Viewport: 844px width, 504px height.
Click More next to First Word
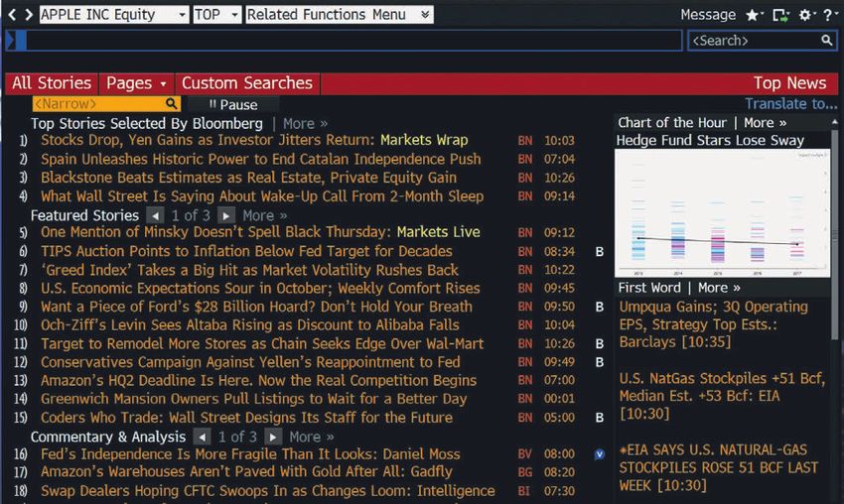pyautogui.click(x=719, y=288)
